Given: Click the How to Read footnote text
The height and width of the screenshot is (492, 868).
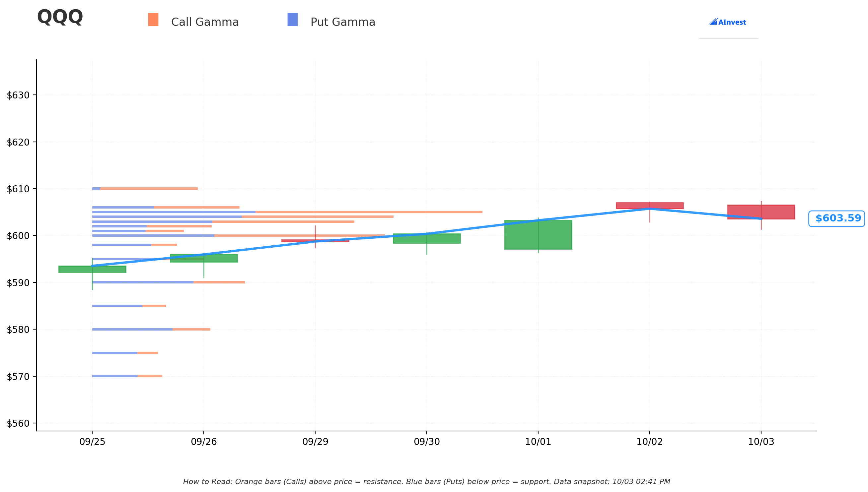Looking at the screenshot, I should click(426, 481).
